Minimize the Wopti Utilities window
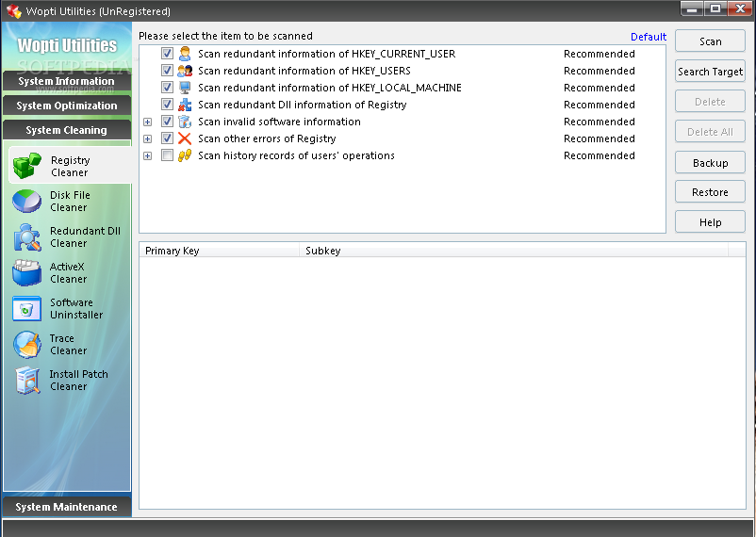The height and width of the screenshot is (537, 756). (692, 8)
